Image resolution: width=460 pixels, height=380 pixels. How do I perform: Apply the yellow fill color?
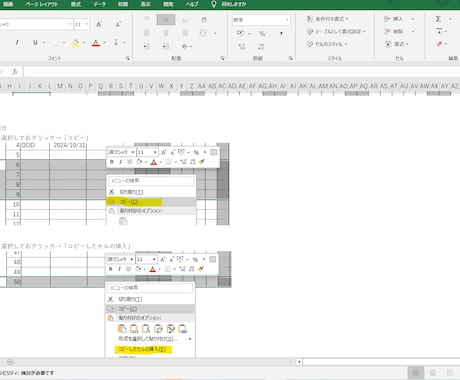(x=75, y=43)
